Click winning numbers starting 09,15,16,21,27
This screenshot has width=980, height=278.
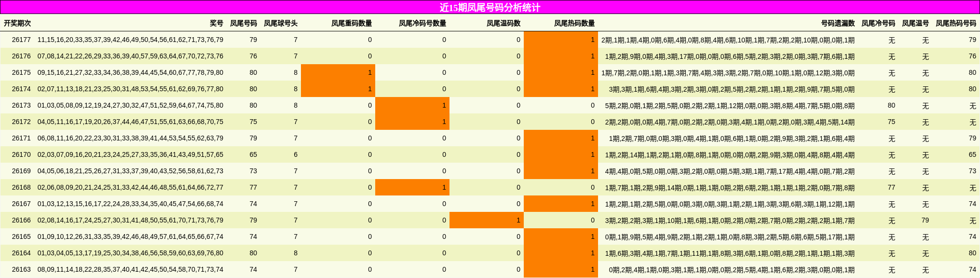pyautogui.click(x=130, y=72)
